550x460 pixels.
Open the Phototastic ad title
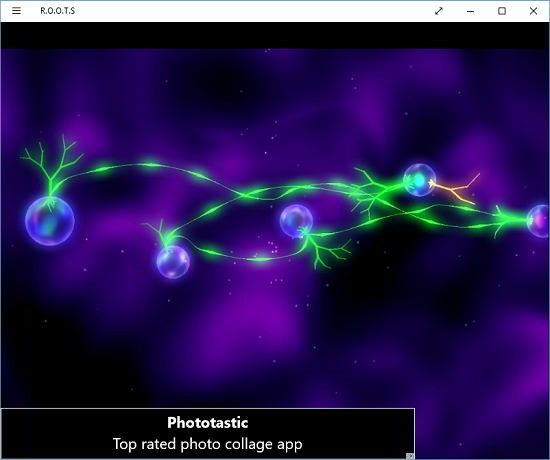click(x=208, y=422)
